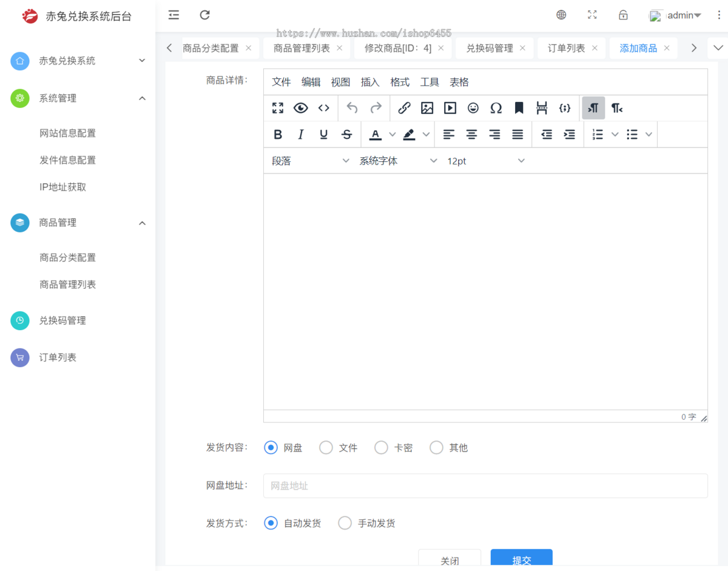
Task: Expand the 赤兔兑换系统 sidebar menu
Action: point(78,61)
